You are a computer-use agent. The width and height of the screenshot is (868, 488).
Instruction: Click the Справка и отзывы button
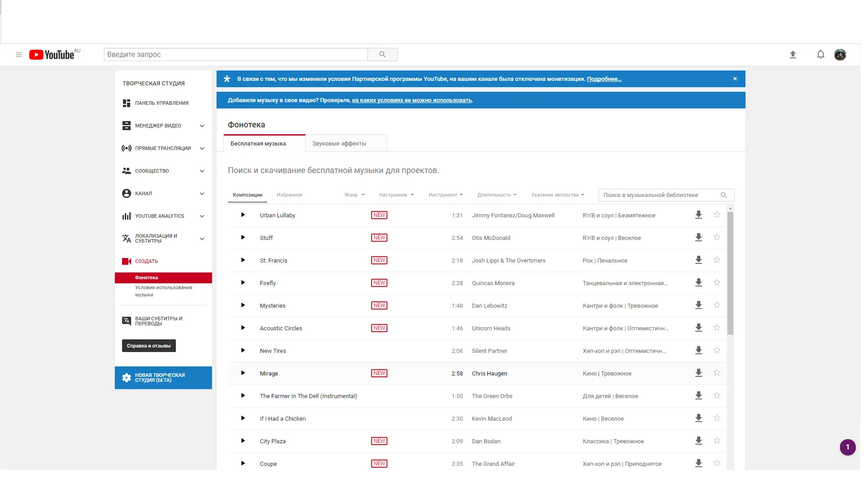[x=149, y=346]
